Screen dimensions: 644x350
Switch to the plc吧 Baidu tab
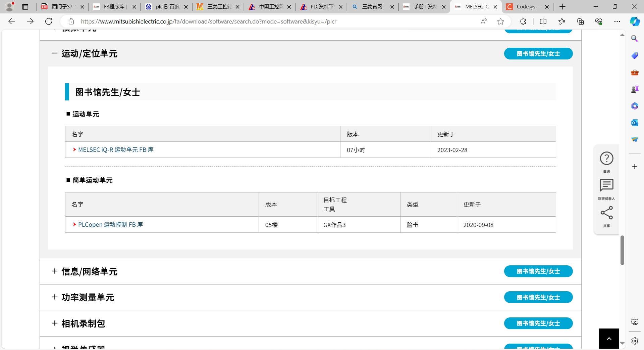[167, 7]
